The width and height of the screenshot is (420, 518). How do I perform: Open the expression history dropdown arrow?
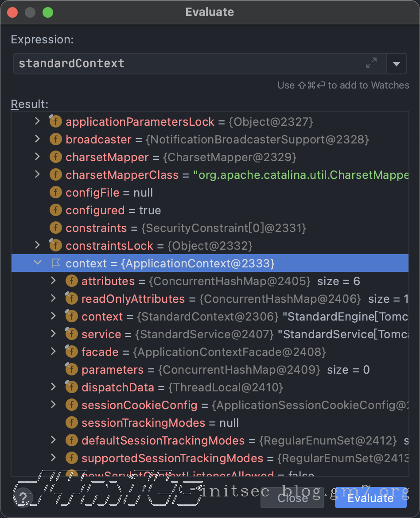coord(397,64)
